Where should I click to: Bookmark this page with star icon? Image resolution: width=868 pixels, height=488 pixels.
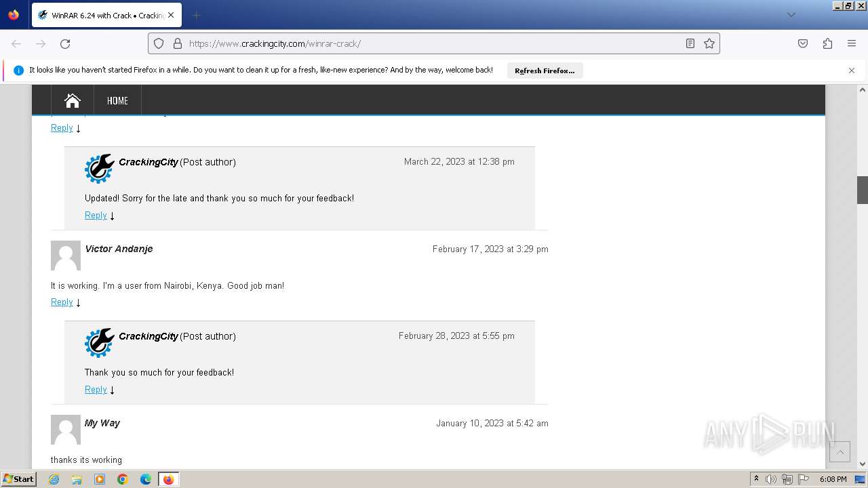click(709, 43)
